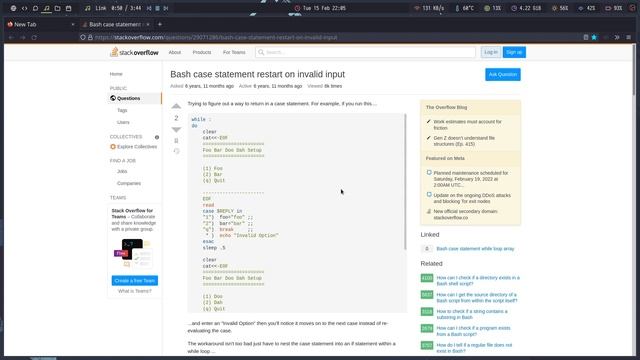Upvote the question with the up arrow
This screenshot has height=360, width=640.
pyautogui.click(x=176, y=106)
